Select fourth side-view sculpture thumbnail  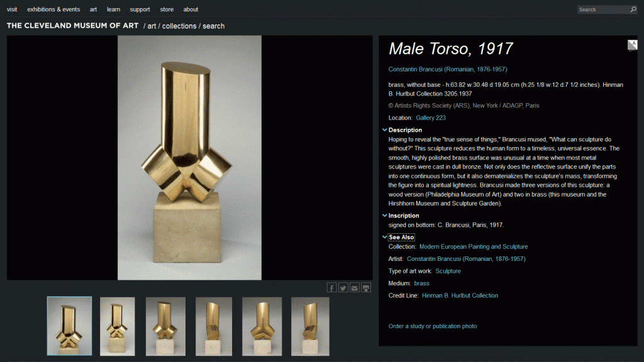pos(214,326)
